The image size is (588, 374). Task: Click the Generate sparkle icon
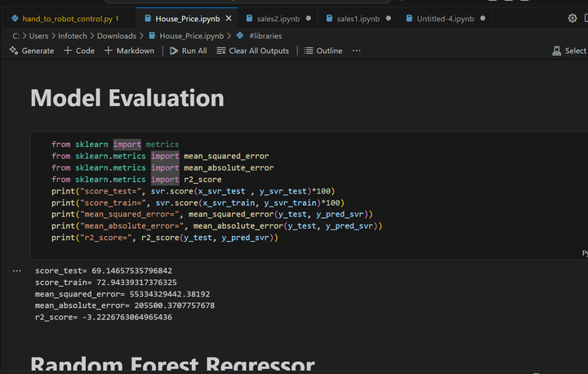(14, 51)
